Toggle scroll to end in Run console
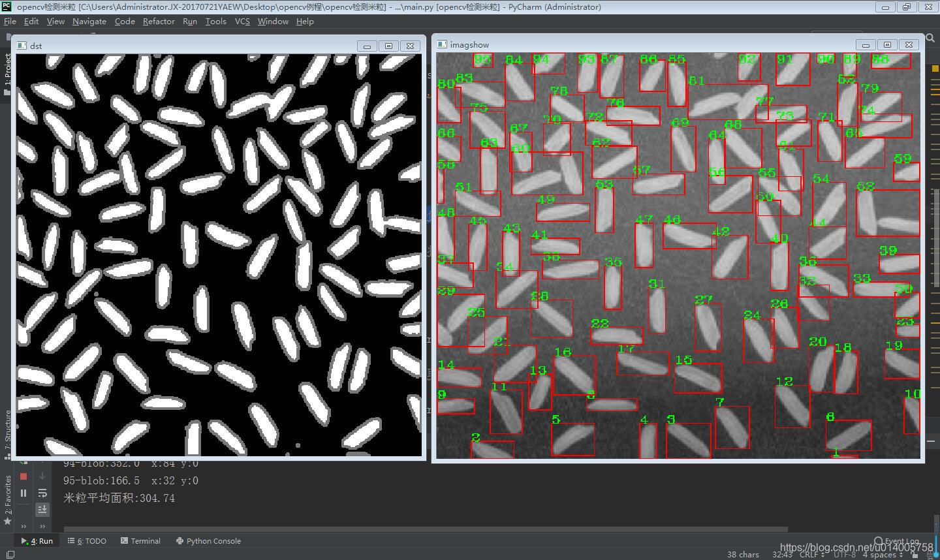This screenshot has height=560, width=940. click(x=42, y=509)
